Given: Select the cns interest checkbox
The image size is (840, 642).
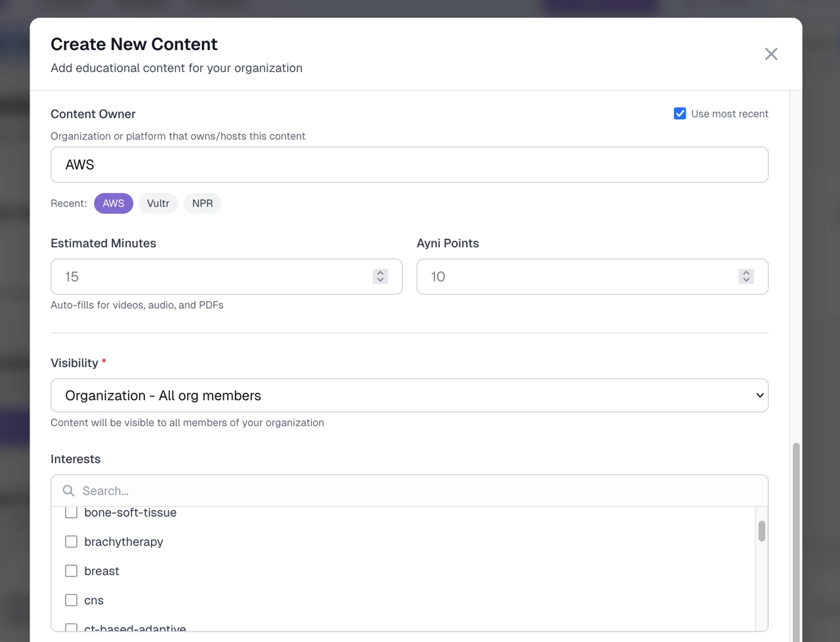Looking at the screenshot, I should [x=72, y=600].
